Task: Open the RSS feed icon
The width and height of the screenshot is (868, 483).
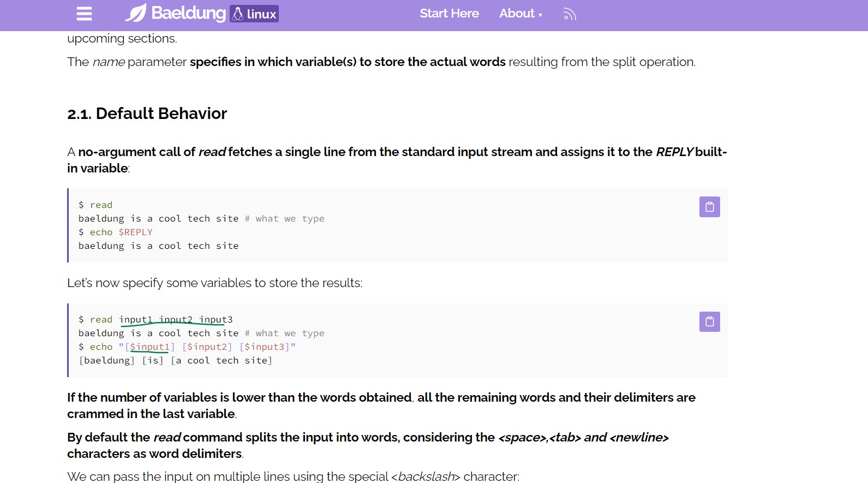Action: click(570, 14)
